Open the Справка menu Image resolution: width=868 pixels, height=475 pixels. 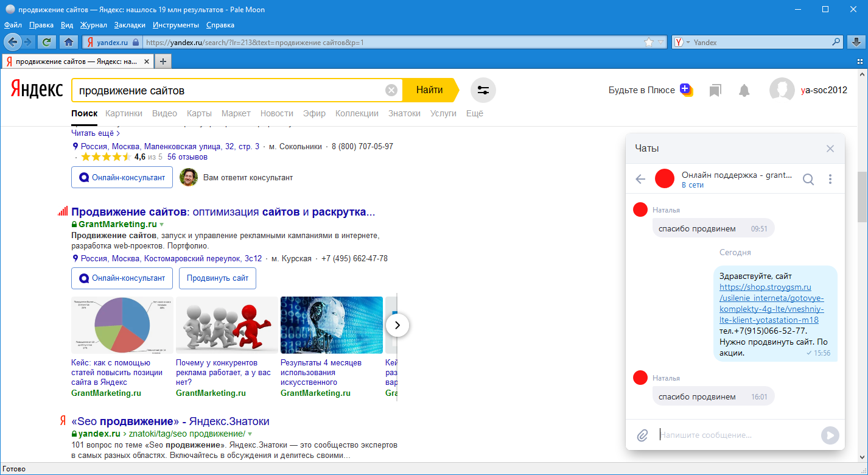click(x=220, y=25)
